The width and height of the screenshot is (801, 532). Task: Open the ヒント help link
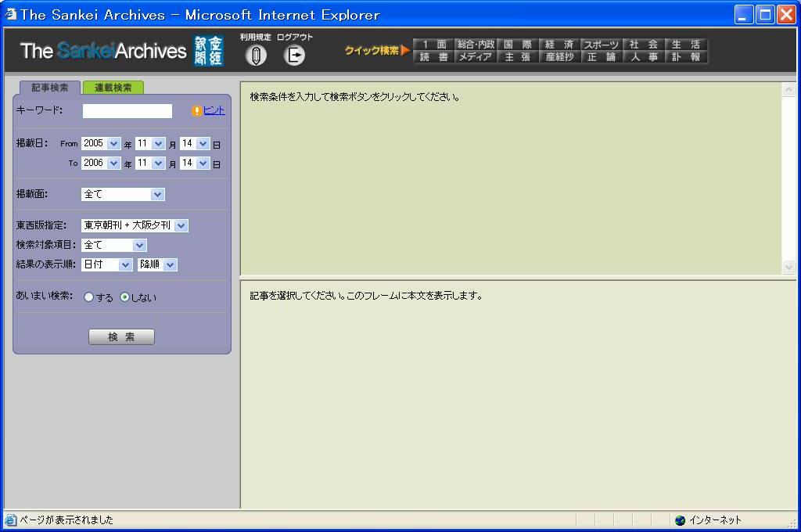click(x=214, y=111)
